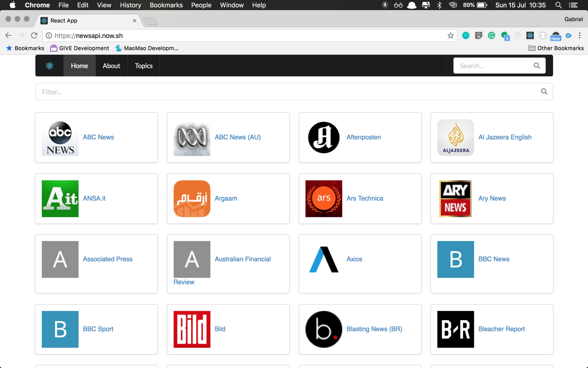Click the navbar Search input
588x368 pixels.
coord(493,66)
